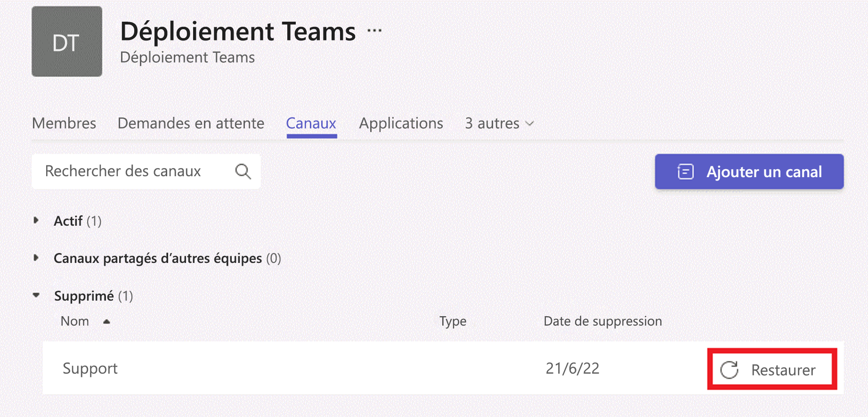Image resolution: width=868 pixels, height=417 pixels.
Task: Click the Type column header
Action: pyautogui.click(x=453, y=321)
